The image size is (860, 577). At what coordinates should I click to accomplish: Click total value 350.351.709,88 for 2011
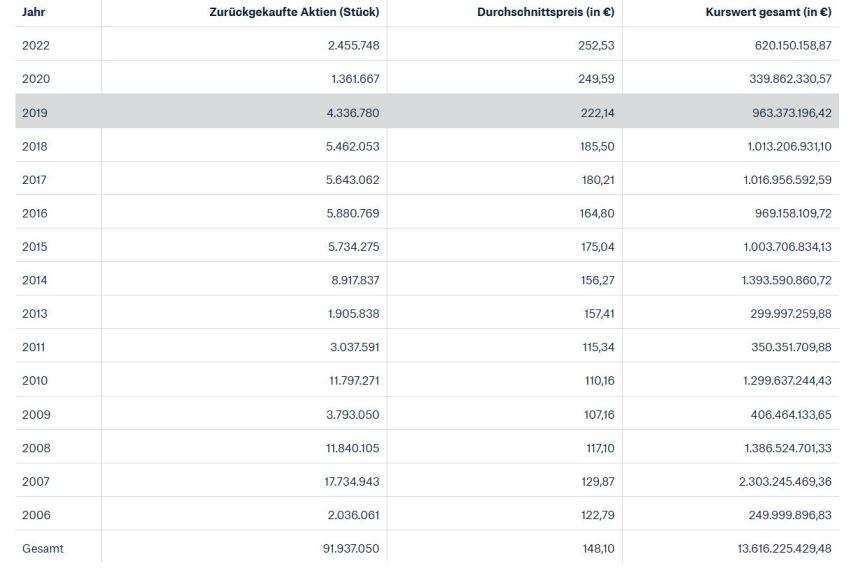pyautogui.click(x=775, y=347)
